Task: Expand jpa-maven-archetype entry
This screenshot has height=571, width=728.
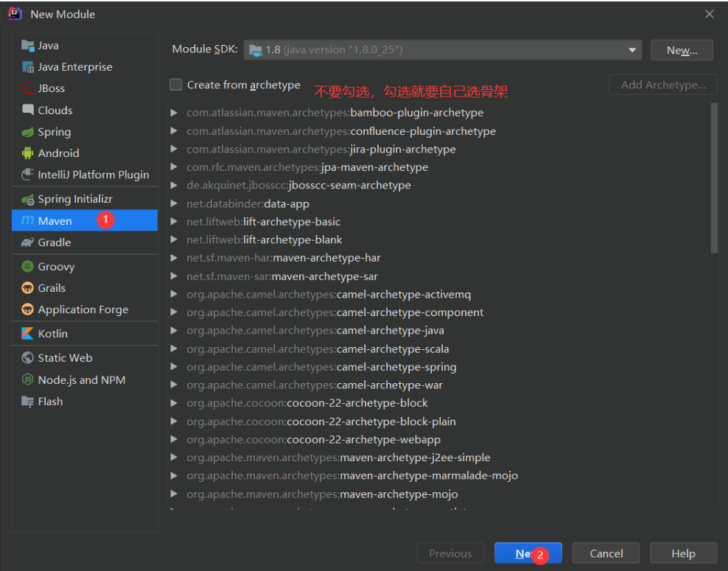Action: [174, 167]
